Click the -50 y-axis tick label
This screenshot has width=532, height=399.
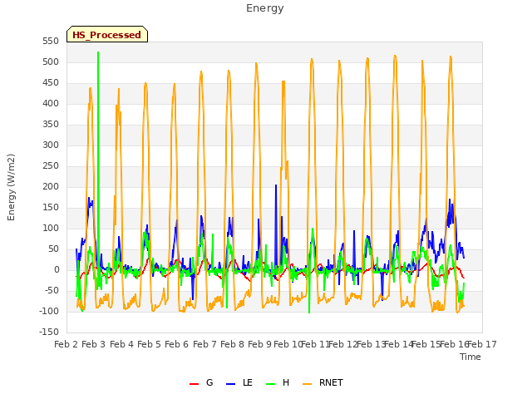[x=51, y=290]
